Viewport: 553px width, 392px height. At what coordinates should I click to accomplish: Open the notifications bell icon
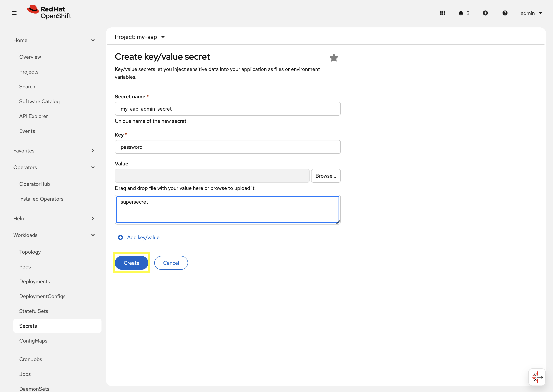[461, 13]
